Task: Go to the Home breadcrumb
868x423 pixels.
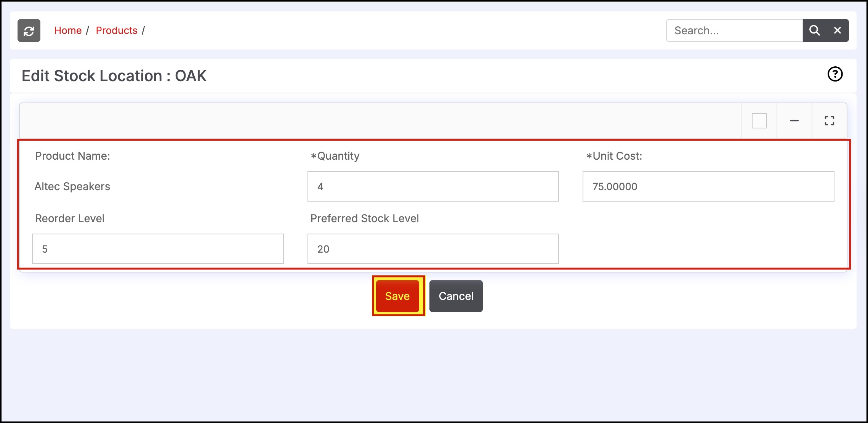Action: 68,30
